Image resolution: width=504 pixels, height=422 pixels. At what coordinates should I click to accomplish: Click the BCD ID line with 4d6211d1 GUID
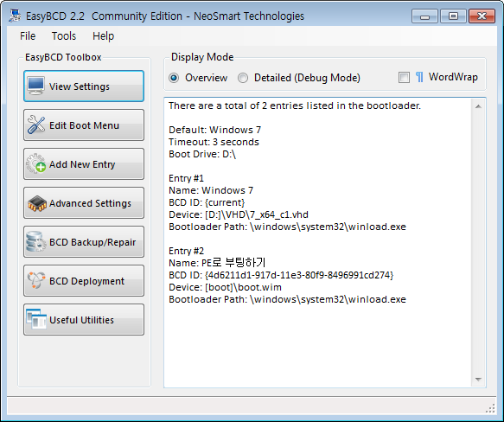[281, 275]
